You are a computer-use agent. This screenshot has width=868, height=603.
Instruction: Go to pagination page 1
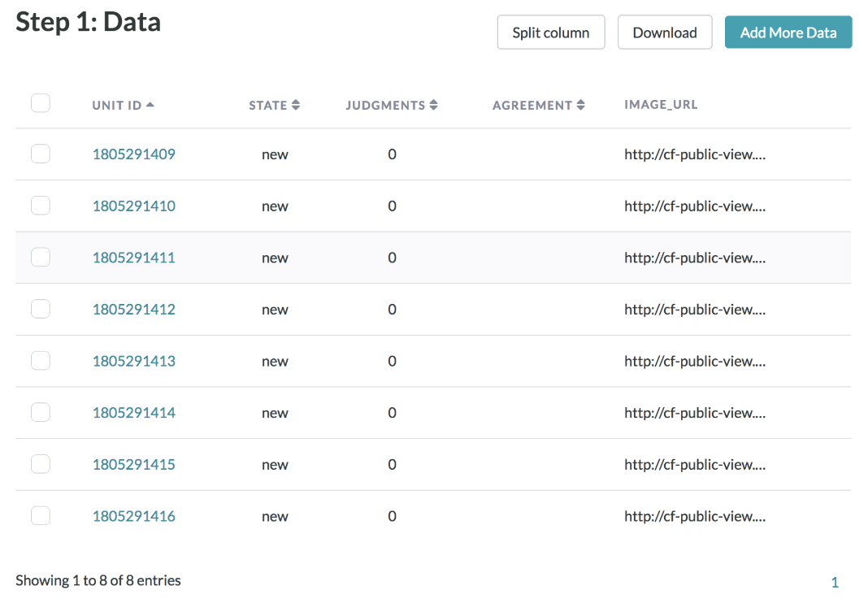[x=835, y=582]
